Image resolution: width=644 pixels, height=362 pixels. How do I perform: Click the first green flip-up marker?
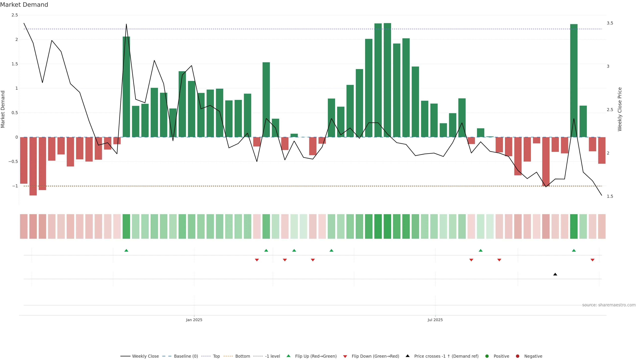click(126, 250)
